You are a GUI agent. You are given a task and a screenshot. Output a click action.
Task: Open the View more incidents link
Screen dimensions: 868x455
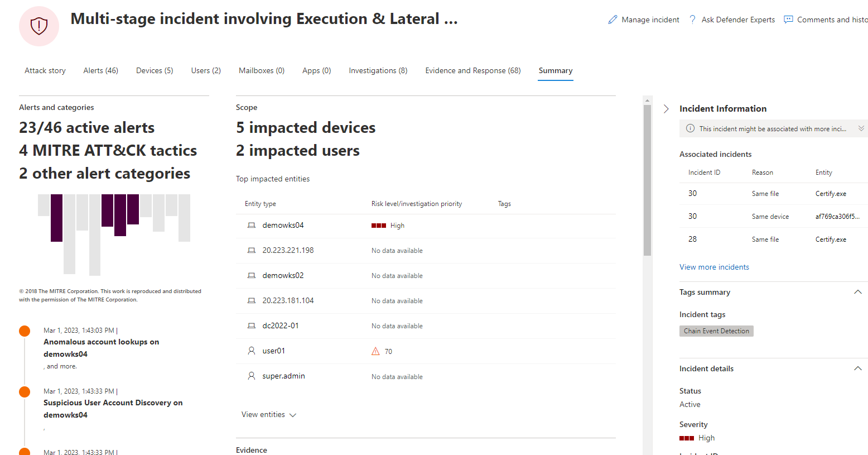(714, 267)
